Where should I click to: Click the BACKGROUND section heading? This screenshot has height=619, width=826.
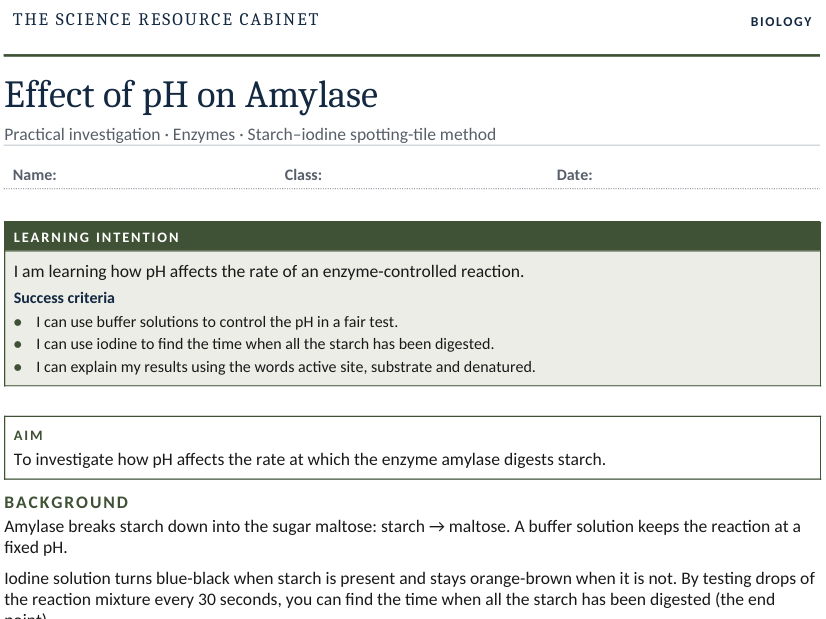66,502
